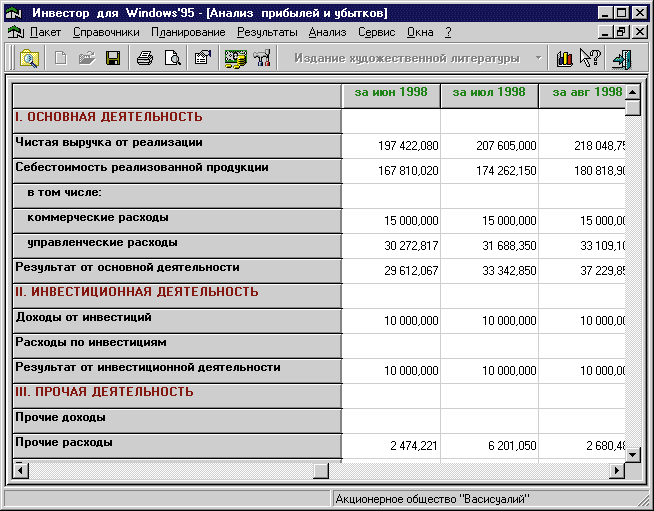The width and height of the screenshot is (654, 511).
Task: Click the magnifier folder search toolbar icon
Action: (x=29, y=58)
